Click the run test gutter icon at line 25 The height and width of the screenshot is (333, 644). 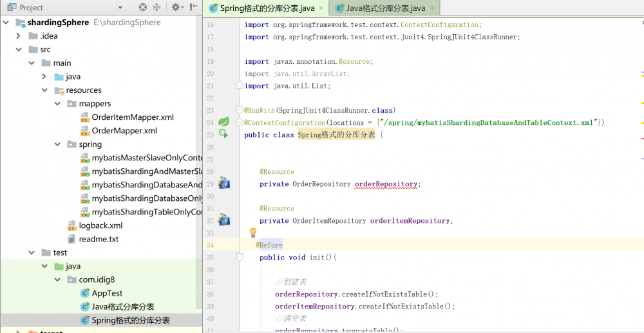pyautogui.click(x=223, y=134)
